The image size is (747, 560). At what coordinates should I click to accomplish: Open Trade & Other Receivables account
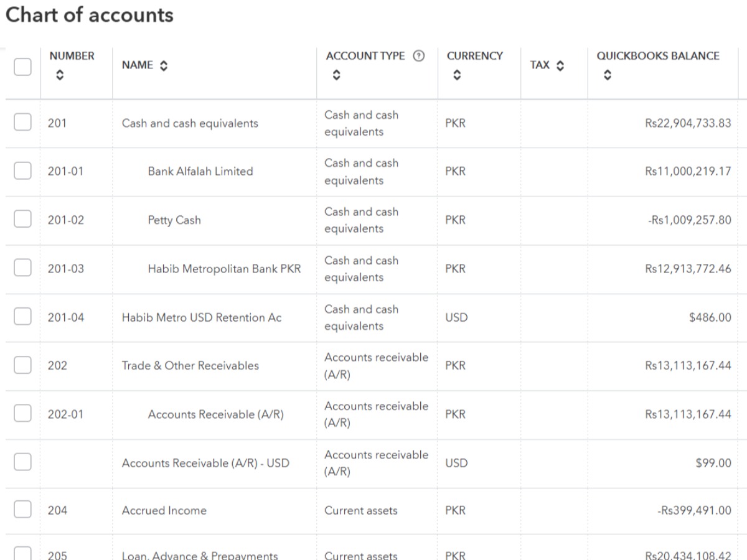point(190,365)
